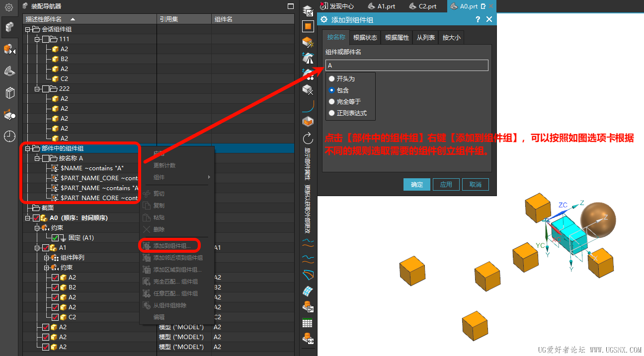644x356 pixels.
Task: Select the 截面 tree item
Action: click(x=48, y=208)
